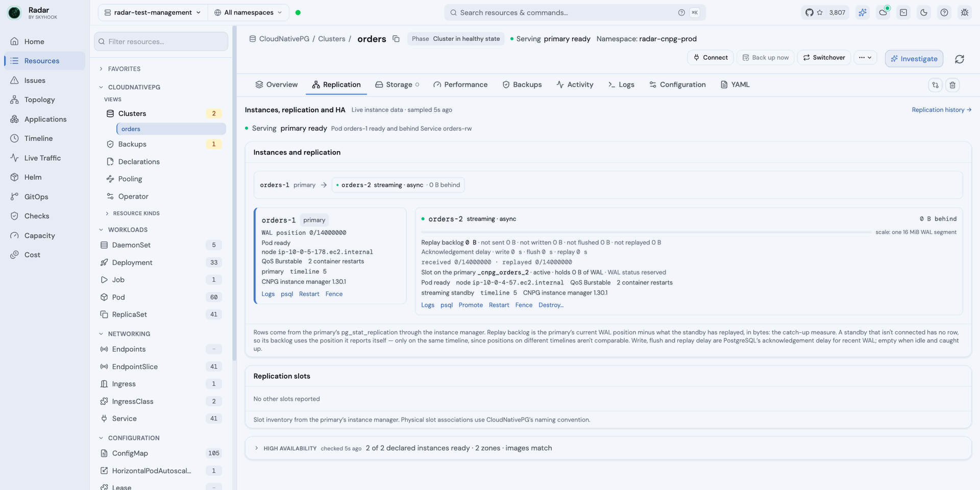Open GitHub star count badge

(825, 13)
